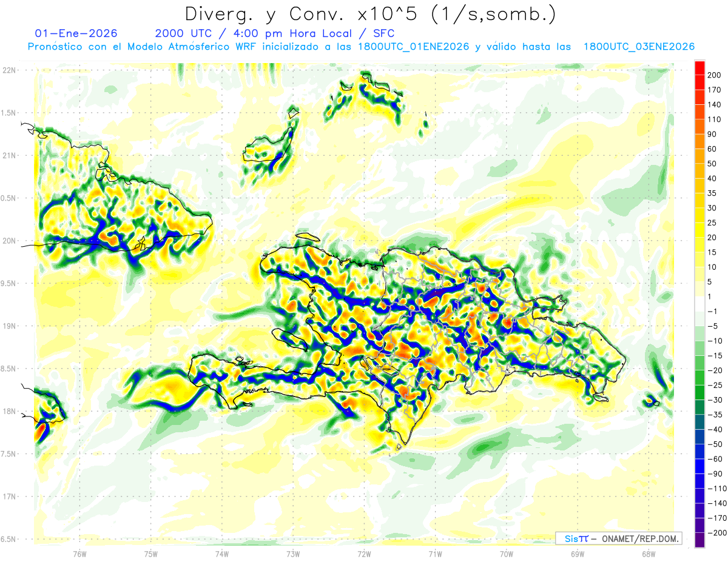Click the '1.5N' latitude label

coord(8,113)
